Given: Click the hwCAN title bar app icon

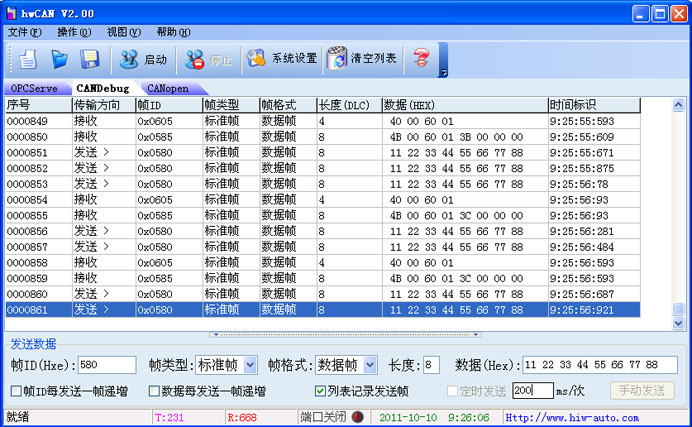Looking at the screenshot, I should click(11, 13).
